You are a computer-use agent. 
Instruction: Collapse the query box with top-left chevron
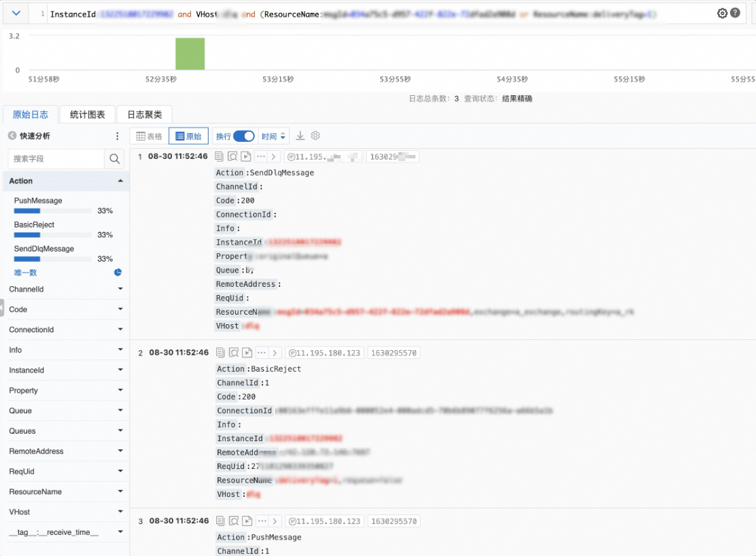[16, 14]
